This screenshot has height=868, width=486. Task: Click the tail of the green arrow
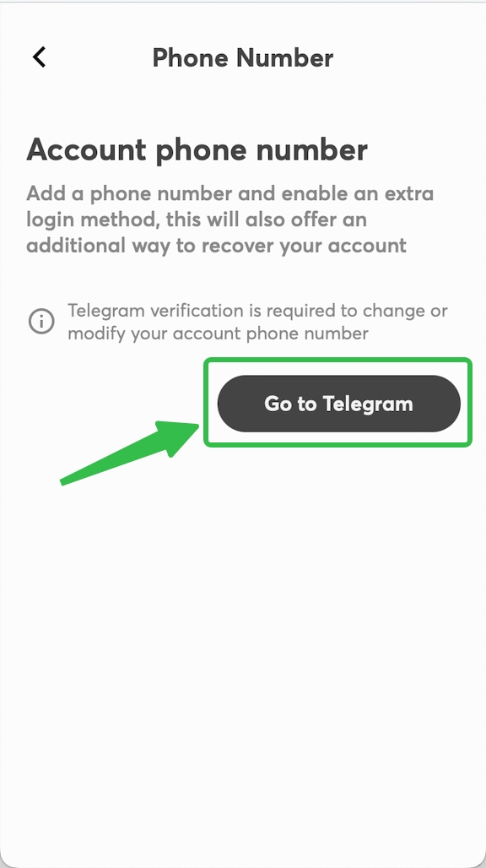tap(69, 480)
